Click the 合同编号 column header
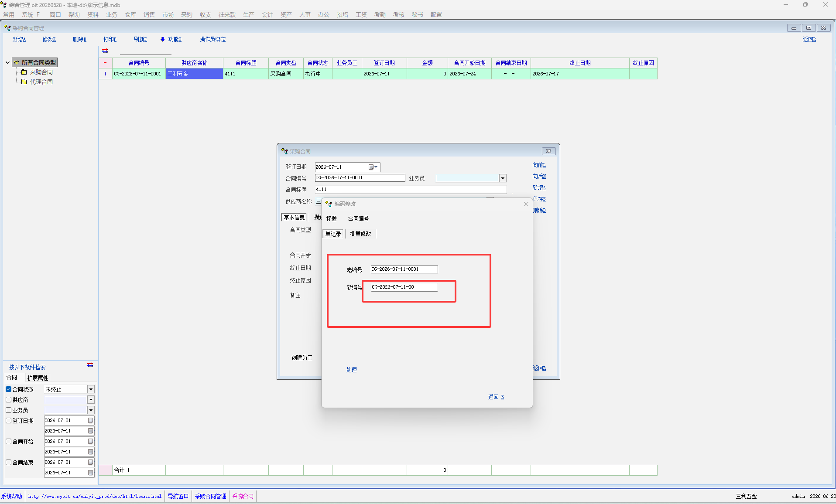Viewport: 836px width, 504px height. point(139,63)
